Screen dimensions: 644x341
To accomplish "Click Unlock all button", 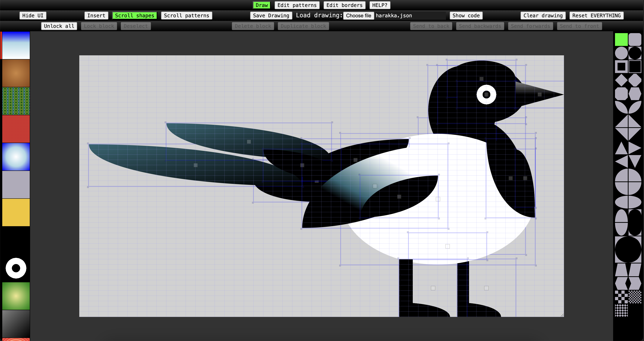I will coord(59,26).
